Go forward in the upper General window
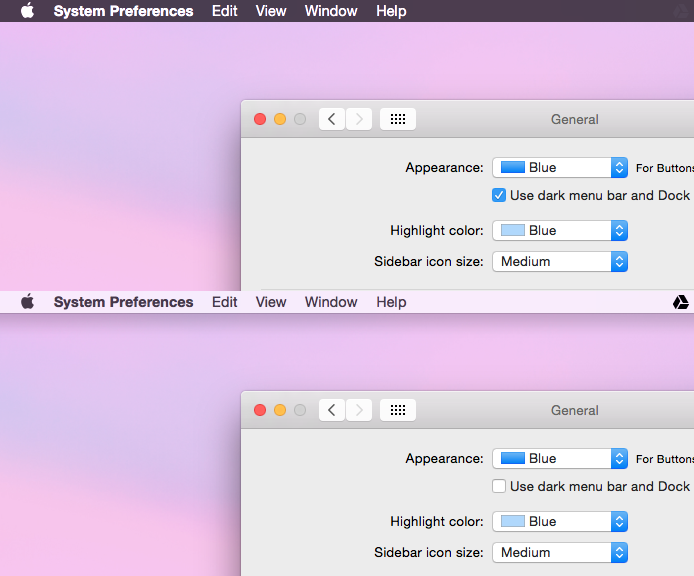This screenshot has width=694, height=576. [359, 119]
